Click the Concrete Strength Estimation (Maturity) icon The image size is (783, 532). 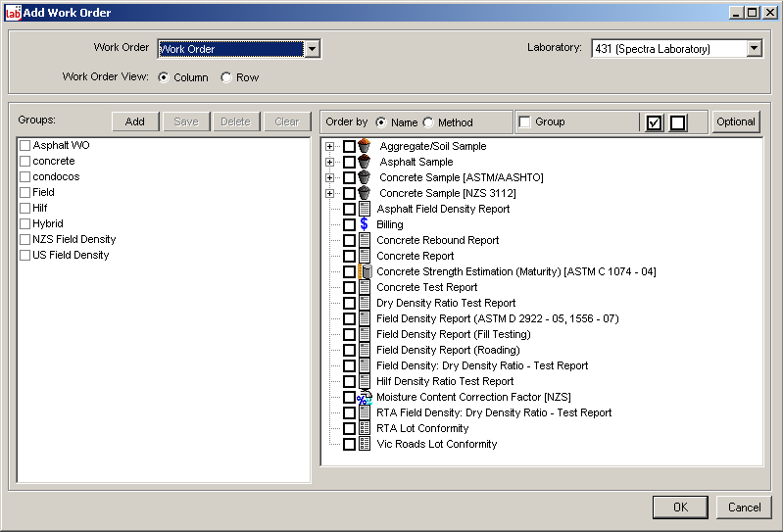click(365, 271)
